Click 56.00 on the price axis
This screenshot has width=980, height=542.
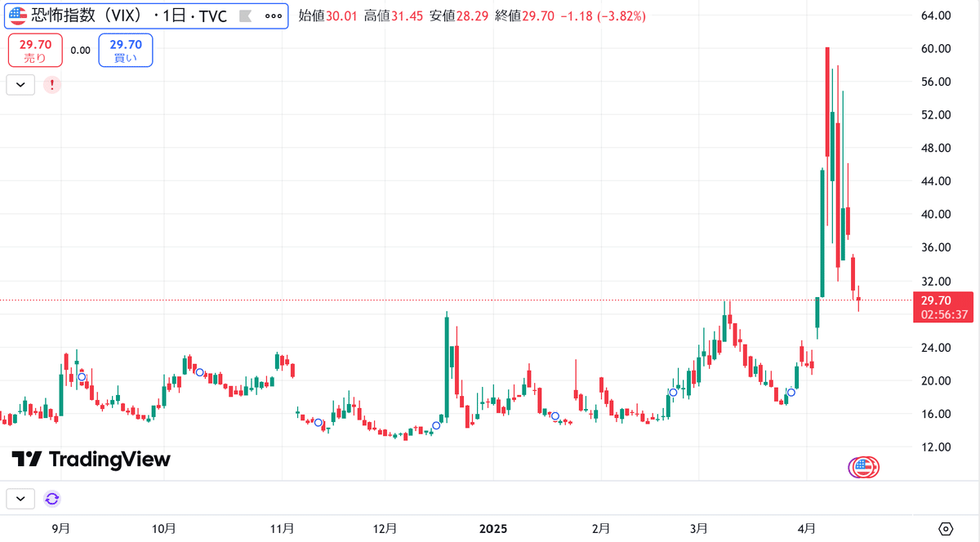tap(934, 82)
